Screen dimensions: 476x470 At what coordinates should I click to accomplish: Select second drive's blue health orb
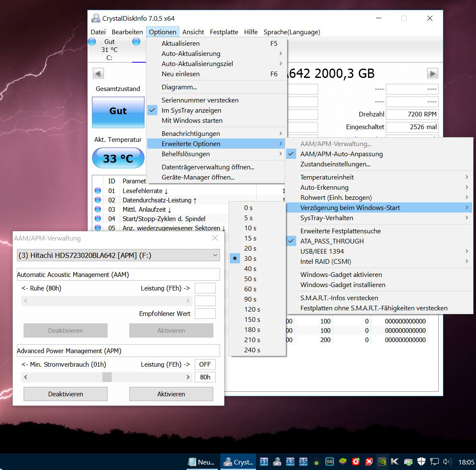[x=136, y=41]
